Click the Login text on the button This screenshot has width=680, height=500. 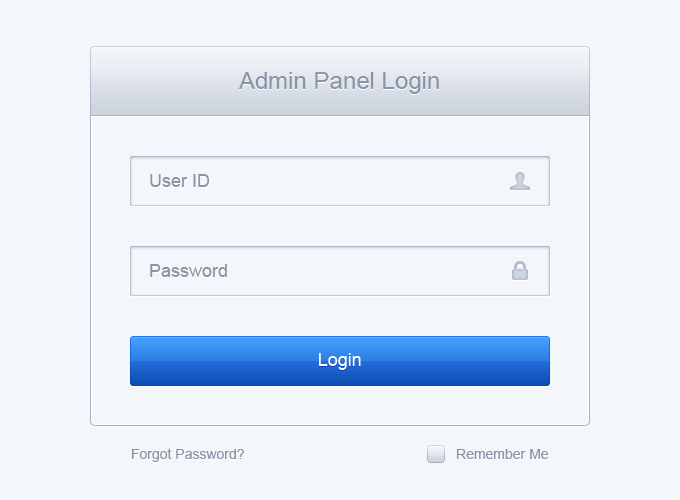339,360
